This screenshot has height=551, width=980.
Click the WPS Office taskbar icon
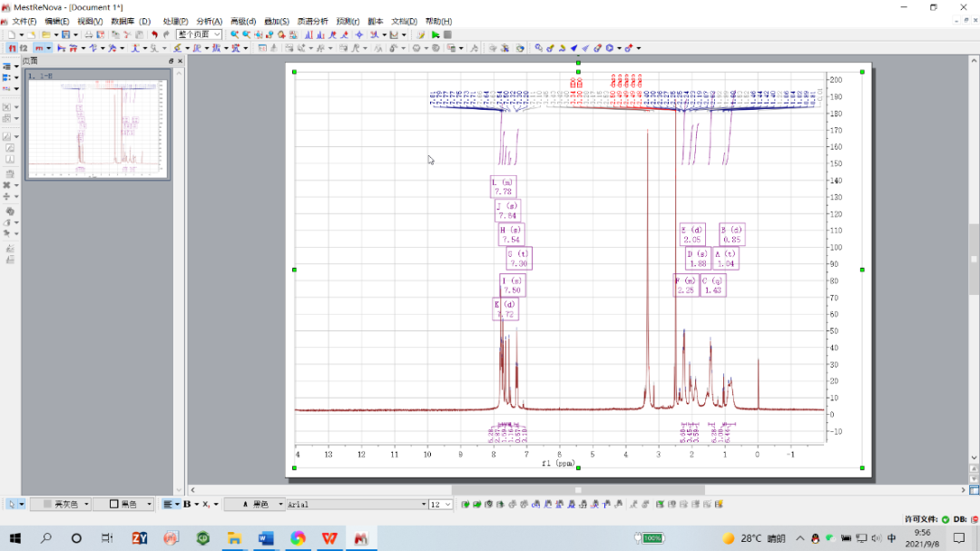point(329,538)
